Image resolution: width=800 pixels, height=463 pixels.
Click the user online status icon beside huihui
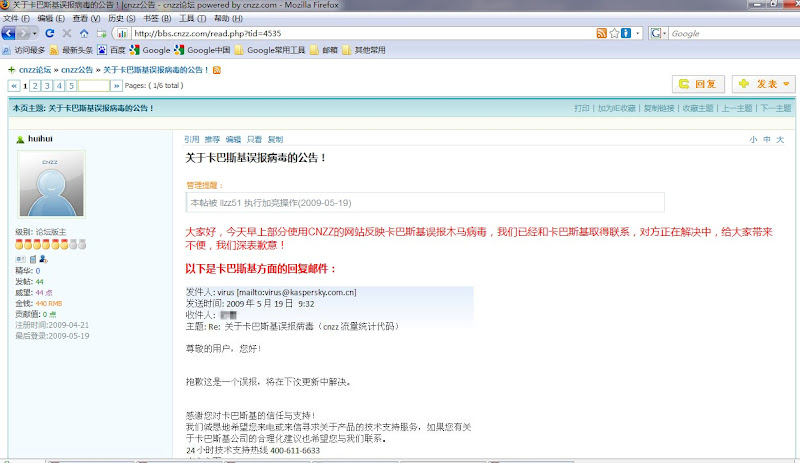(20, 139)
